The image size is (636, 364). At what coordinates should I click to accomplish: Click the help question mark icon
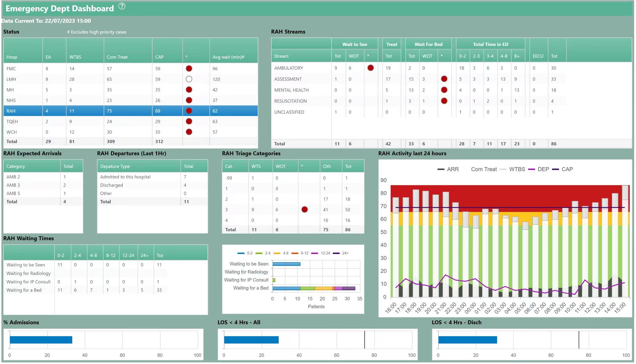coord(122,6)
